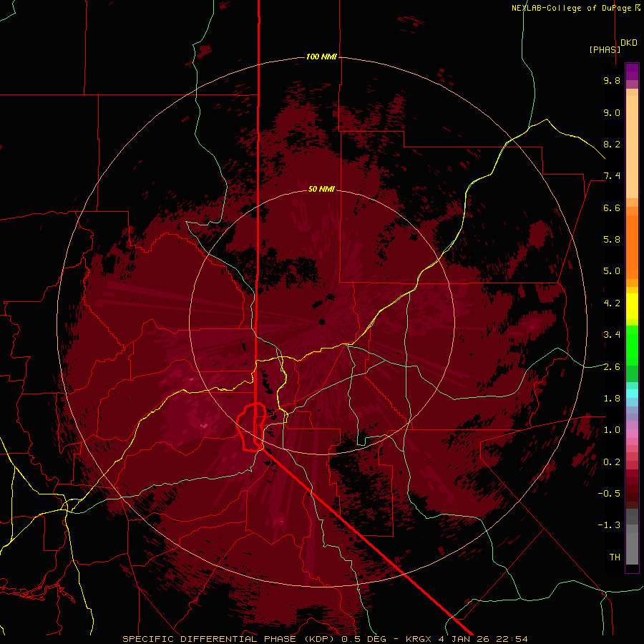
Task: Click the bright yellow color bar segment
Action: tap(632, 306)
